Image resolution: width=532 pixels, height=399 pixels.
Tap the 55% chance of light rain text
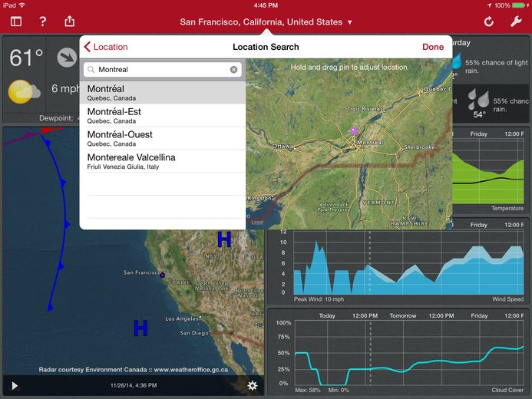point(496,67)
